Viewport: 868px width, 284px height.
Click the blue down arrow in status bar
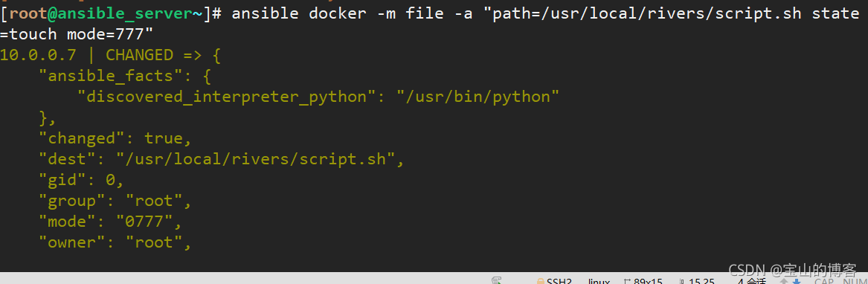pos(797,281)
